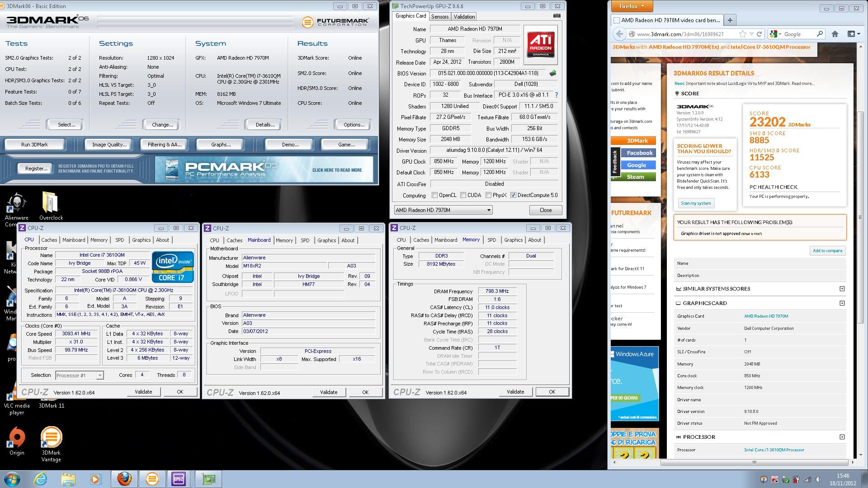Enable the CUDA checkbox in GPU-Z

pos(463,195)
